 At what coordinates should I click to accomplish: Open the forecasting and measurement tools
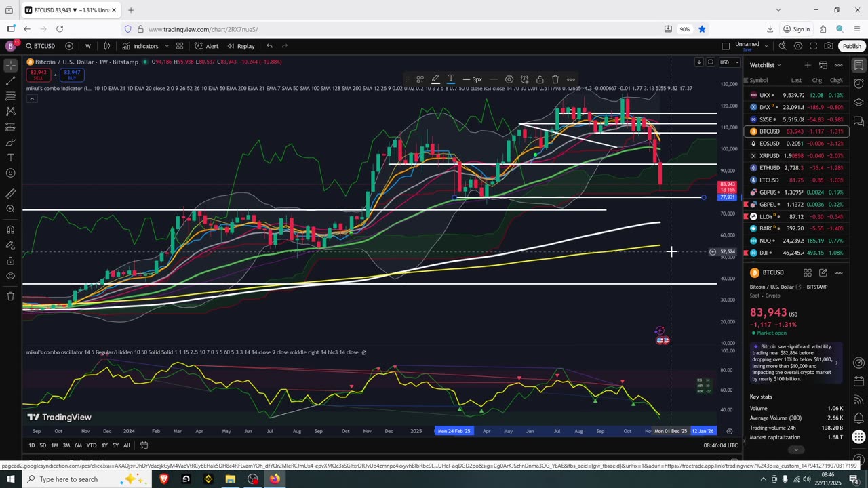tap(10, 127)
